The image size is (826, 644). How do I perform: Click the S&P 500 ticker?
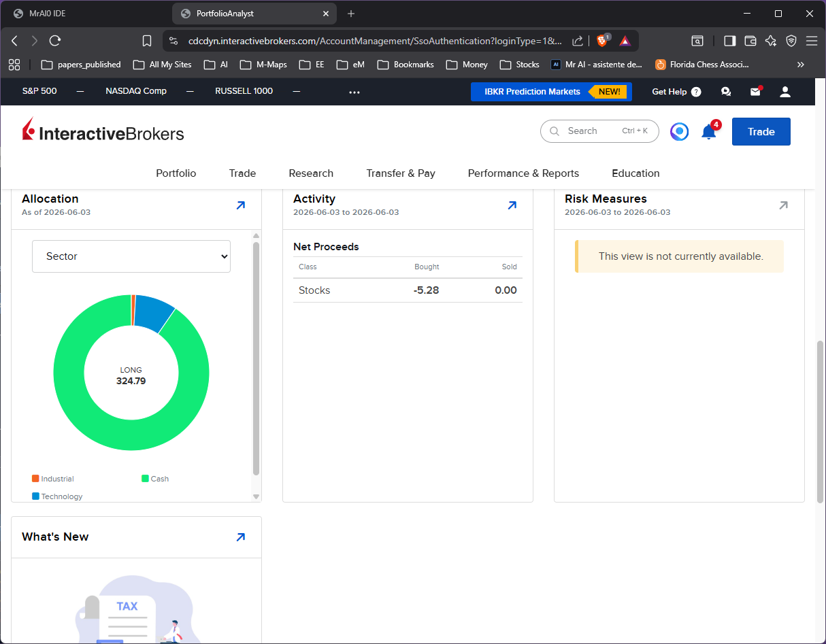(39, 91)
